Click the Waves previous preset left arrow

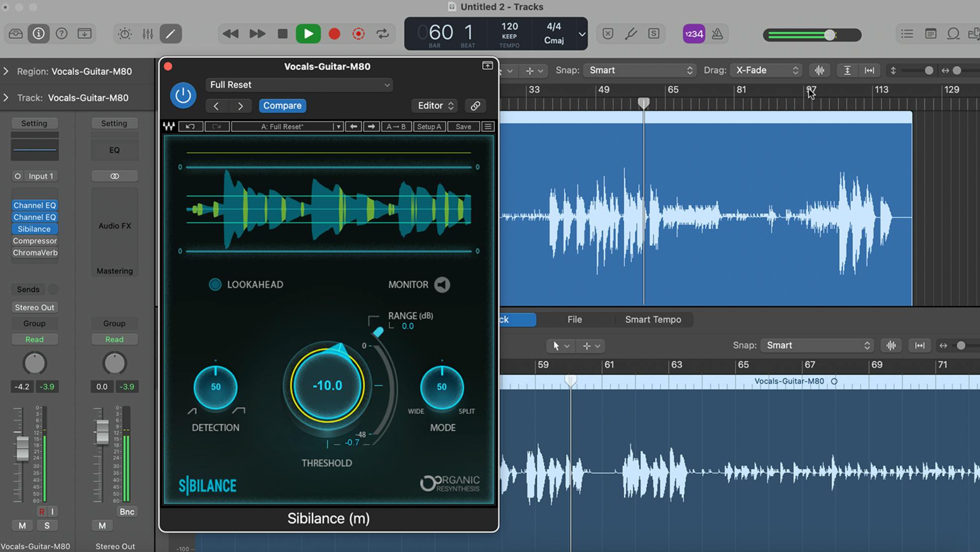coord(353,127)
